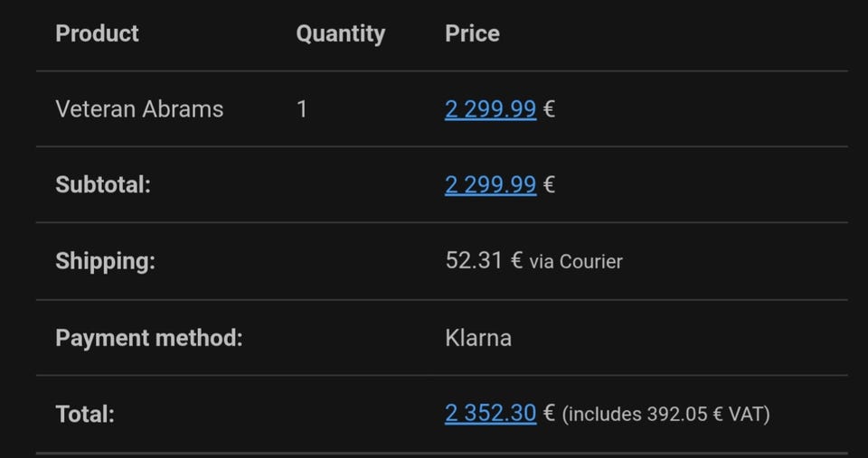Image resolution: width=868 pixels, height=458 pixels.
Task: Click the includes 392.05 € VAT note
Action: pyautogui.click(x=665, y=415)
